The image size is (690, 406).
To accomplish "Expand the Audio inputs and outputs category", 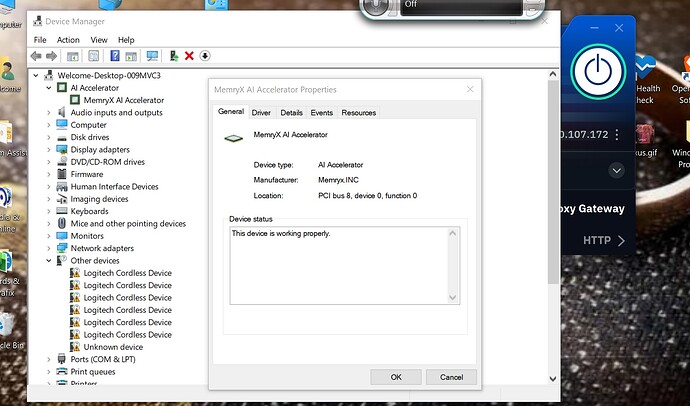I will pos(49,113).
